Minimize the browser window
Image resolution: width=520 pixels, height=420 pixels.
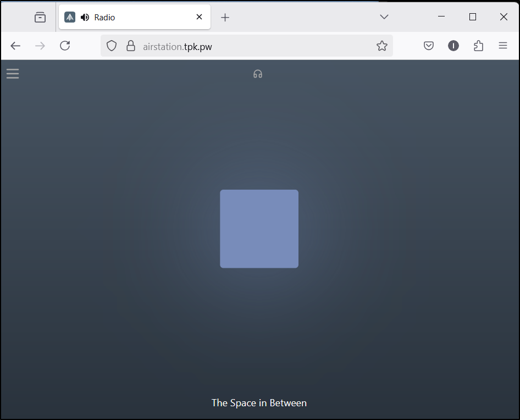441,16
